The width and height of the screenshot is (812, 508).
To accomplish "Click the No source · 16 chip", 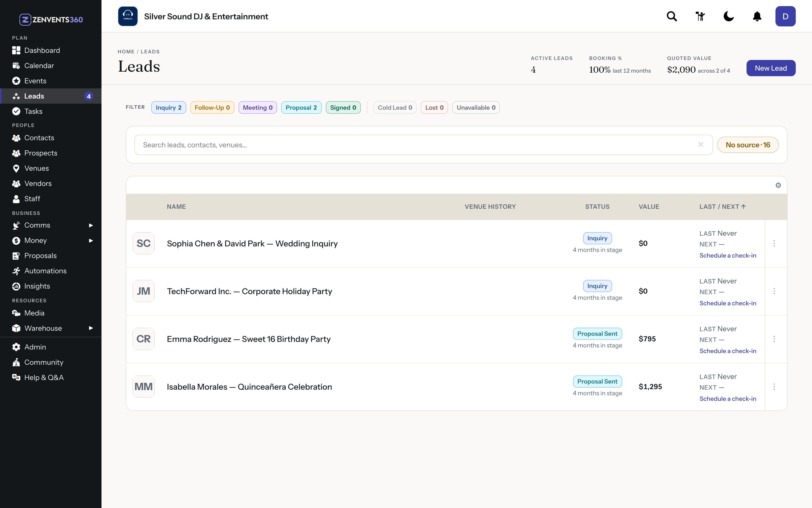I will 748,145.
